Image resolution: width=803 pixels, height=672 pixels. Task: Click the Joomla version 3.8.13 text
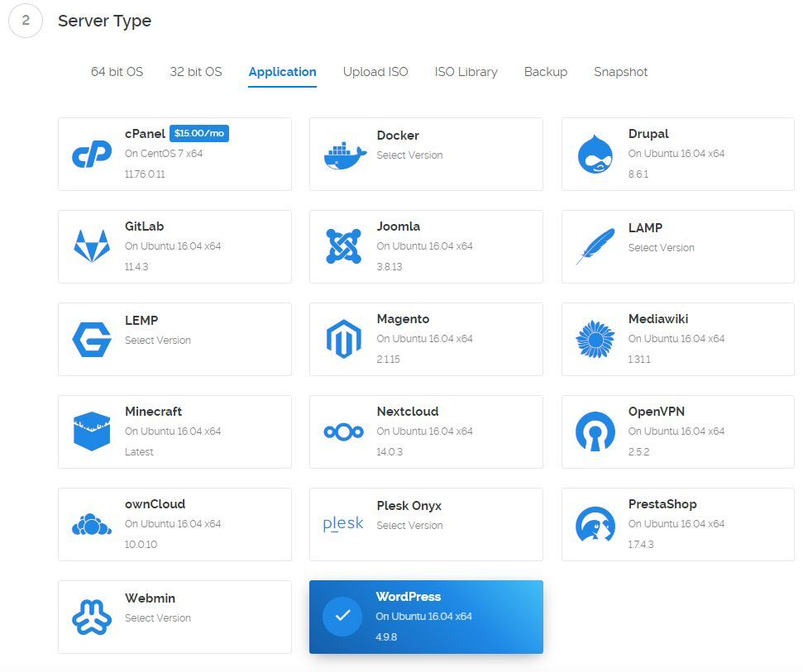(390, 267)
